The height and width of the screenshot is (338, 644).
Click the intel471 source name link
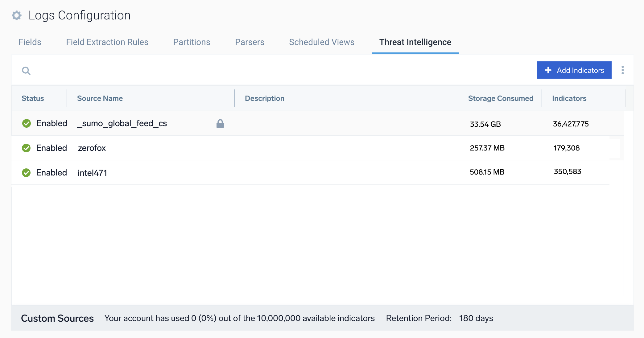[92, 173]
